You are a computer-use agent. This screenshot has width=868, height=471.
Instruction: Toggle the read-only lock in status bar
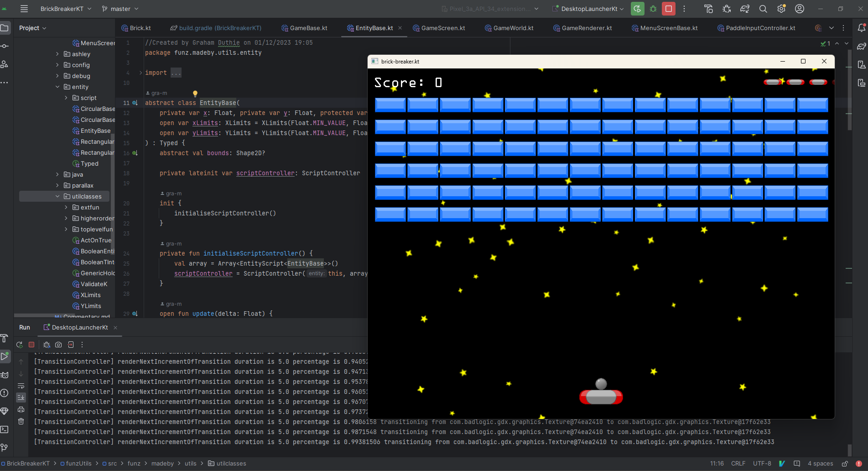click(x=845, y=463)
